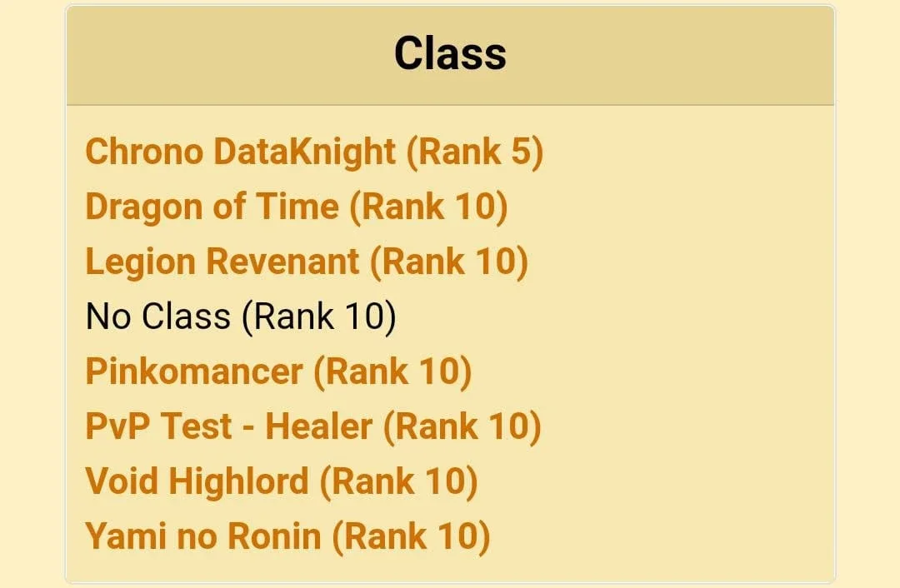Open the Chrono DataKnight class link
This screenshot has width=900, height=588.
click(x=314, y=152)
